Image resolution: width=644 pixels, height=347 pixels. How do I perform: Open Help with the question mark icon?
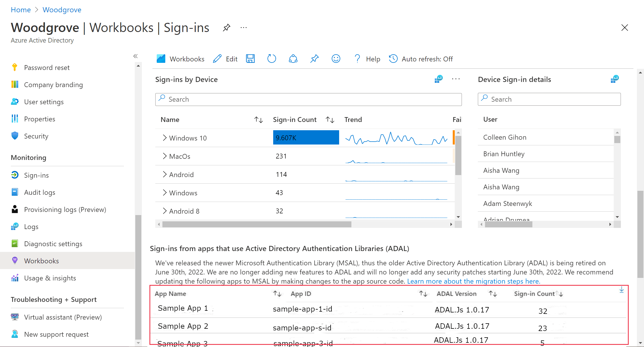click(x=357, y=59)
